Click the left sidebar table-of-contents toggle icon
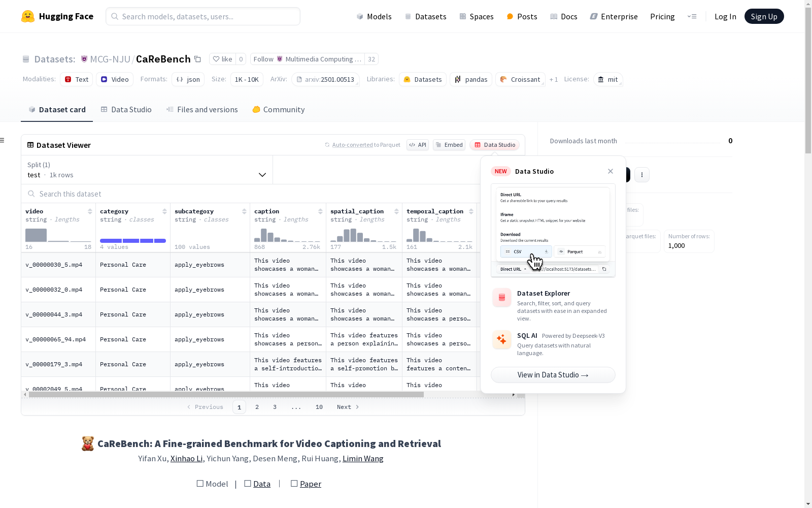 coord(3,140)
